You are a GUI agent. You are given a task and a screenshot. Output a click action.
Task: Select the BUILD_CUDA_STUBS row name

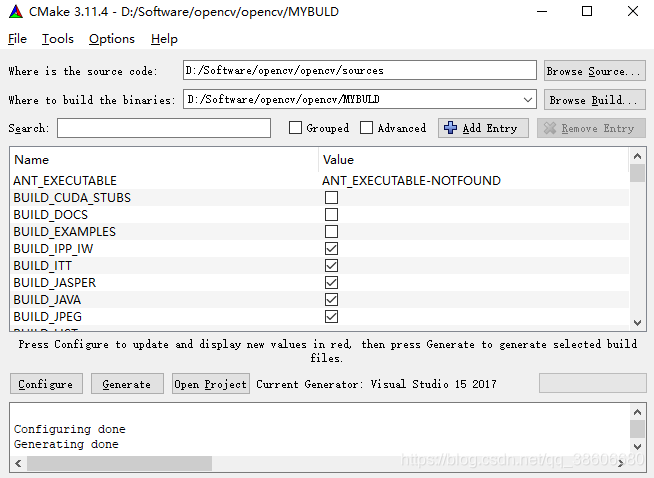click(72, 198)
